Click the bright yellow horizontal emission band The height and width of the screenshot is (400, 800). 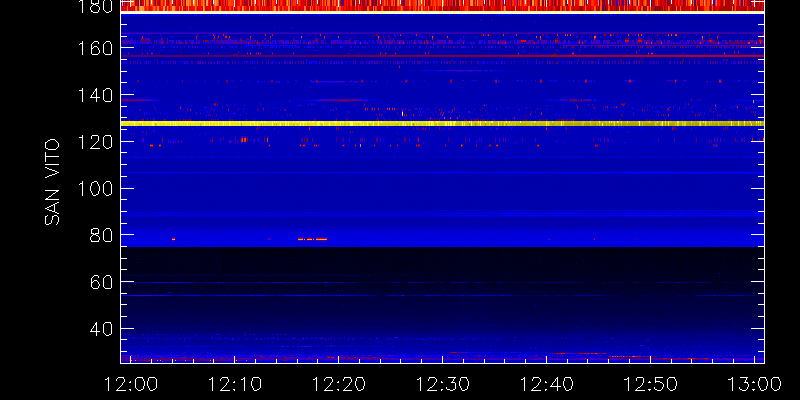(x=442, y=123)
